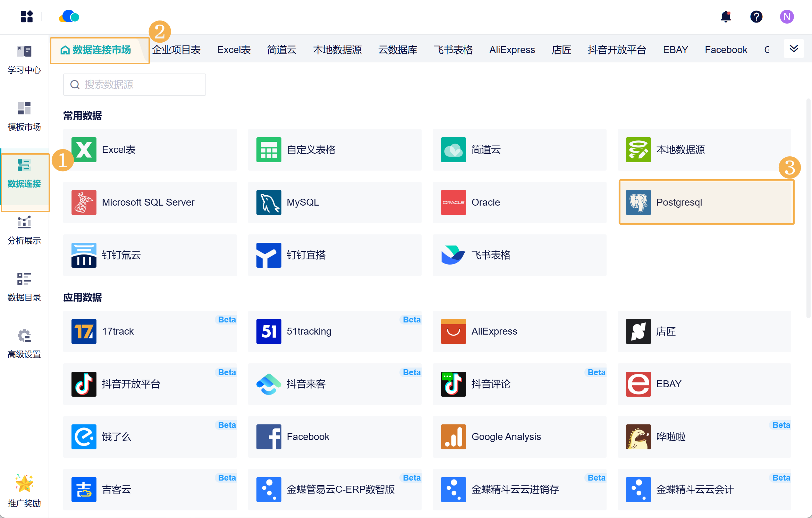Switch to the 店匠 tab
This screenshot has width=812, height=518.
tap(561, 50)
